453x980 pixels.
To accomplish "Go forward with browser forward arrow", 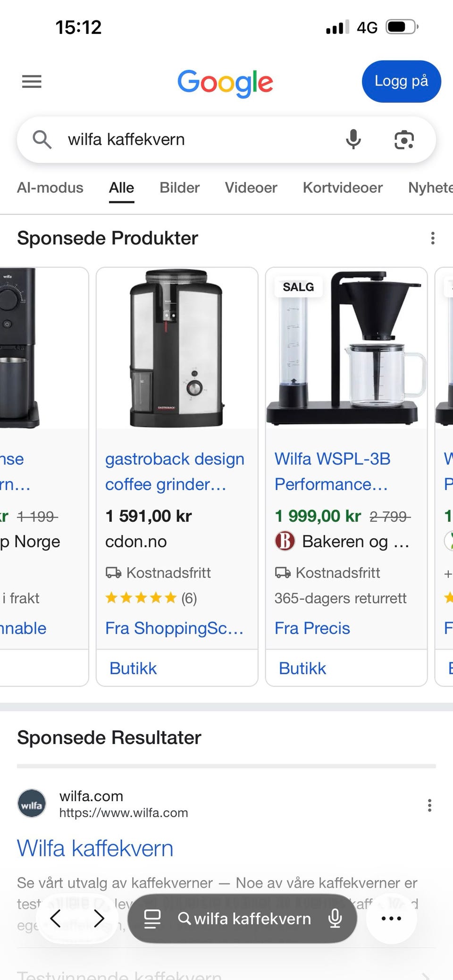I will [x=99, y=918].
